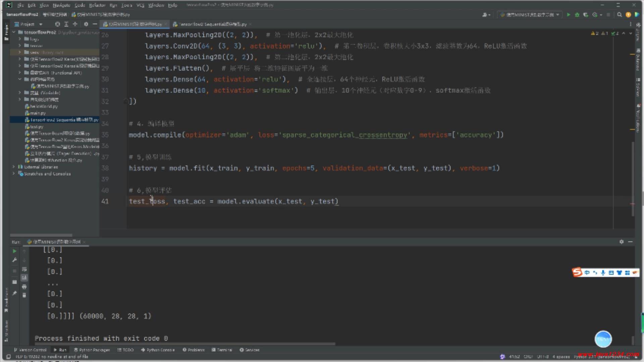Screen dimensions: 644x362
Task: Click the green Run button in main toolbar
Action: [569, 15]
